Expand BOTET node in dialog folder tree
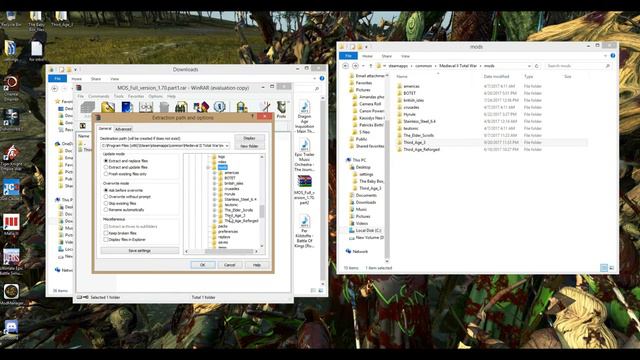 click(x=215, y=178)
